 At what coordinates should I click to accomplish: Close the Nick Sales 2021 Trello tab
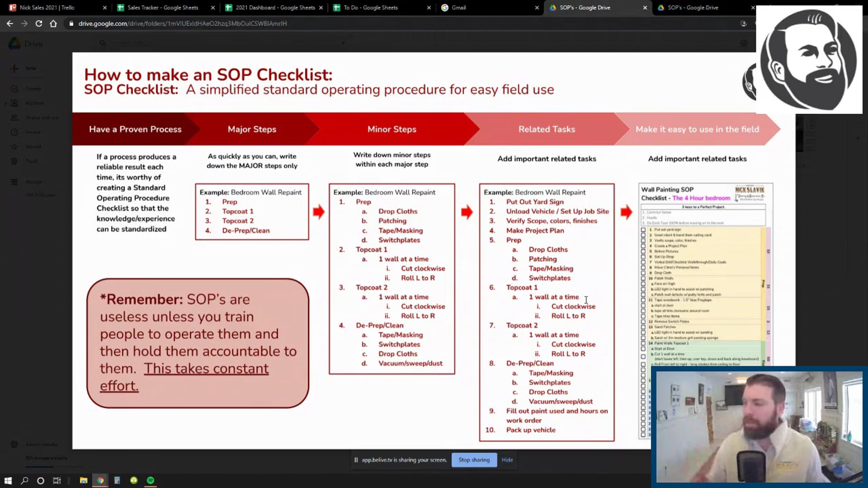104,8
